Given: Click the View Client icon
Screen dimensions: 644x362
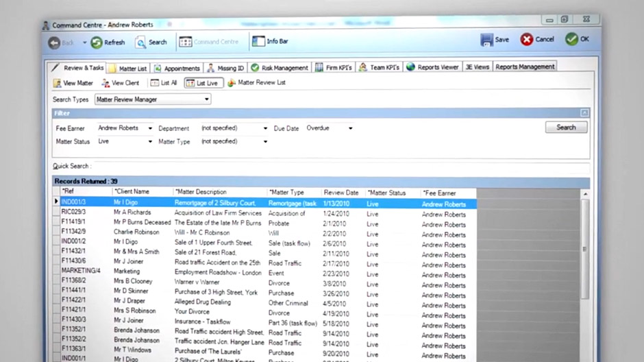Looking at the screenshot, I should click(106, 83).
